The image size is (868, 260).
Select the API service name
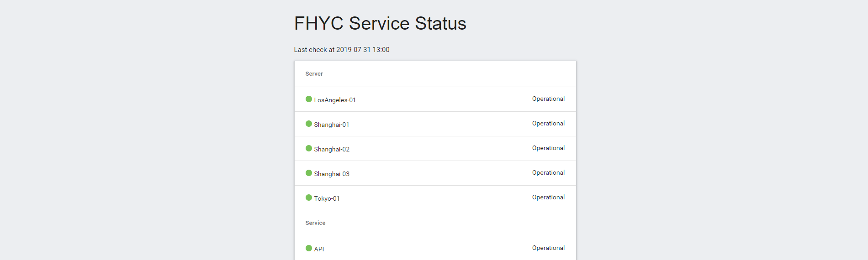pyautogui.click(x=319, y=249)
